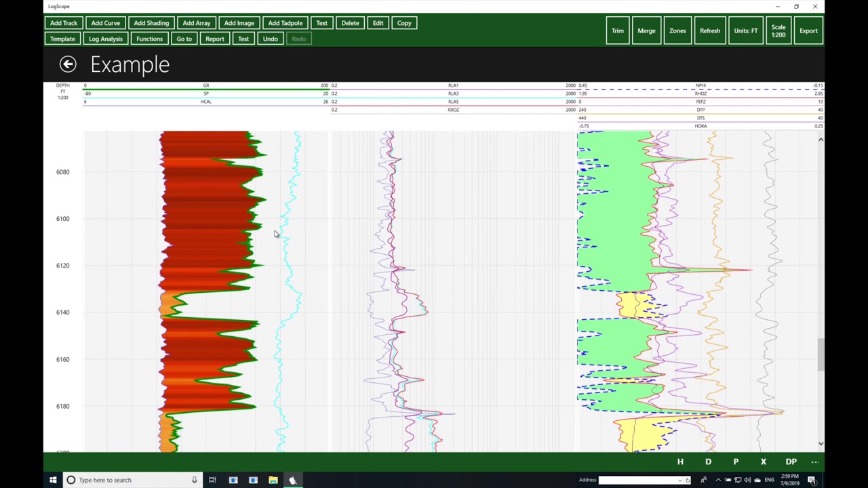The height and width of the screenshot is (488, 868).
Task: Click the vertical scrollbar up arrow
Action: tap(821, 140)
